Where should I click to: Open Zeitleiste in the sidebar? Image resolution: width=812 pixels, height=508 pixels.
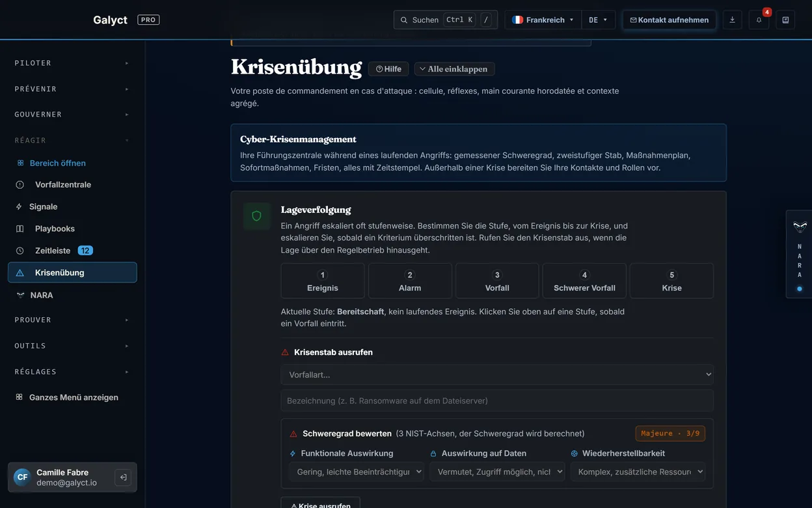click(72, 251)
